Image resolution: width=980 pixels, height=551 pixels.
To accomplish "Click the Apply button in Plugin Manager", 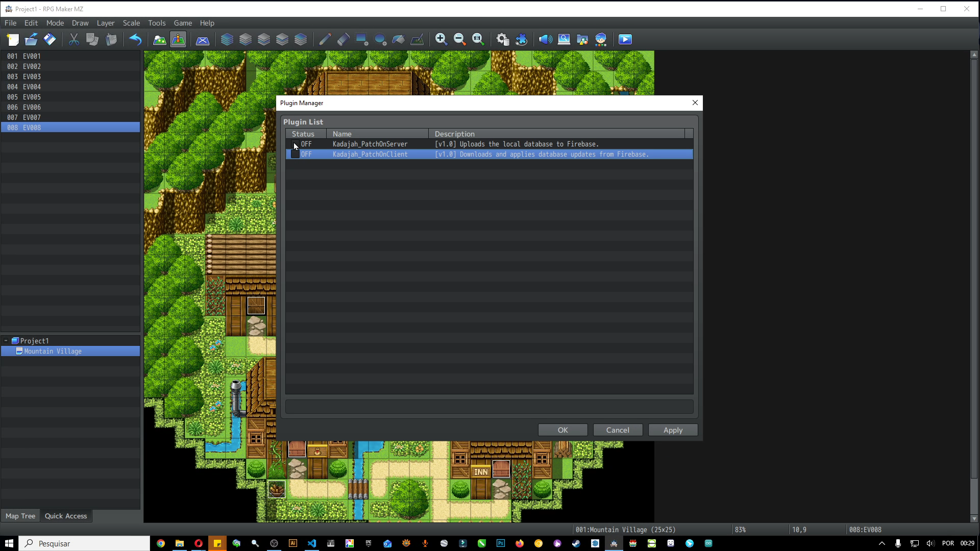I will click(x=673, y=430).
